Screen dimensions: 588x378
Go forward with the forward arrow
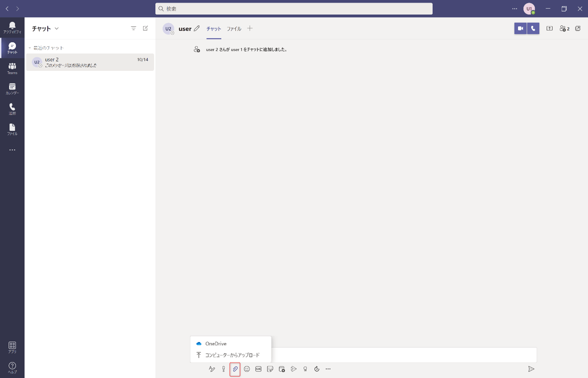coord(18,9)
